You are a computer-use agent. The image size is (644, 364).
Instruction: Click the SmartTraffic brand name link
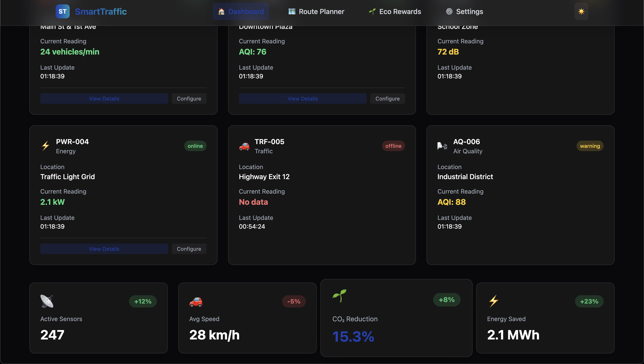[x=101, y=12]
